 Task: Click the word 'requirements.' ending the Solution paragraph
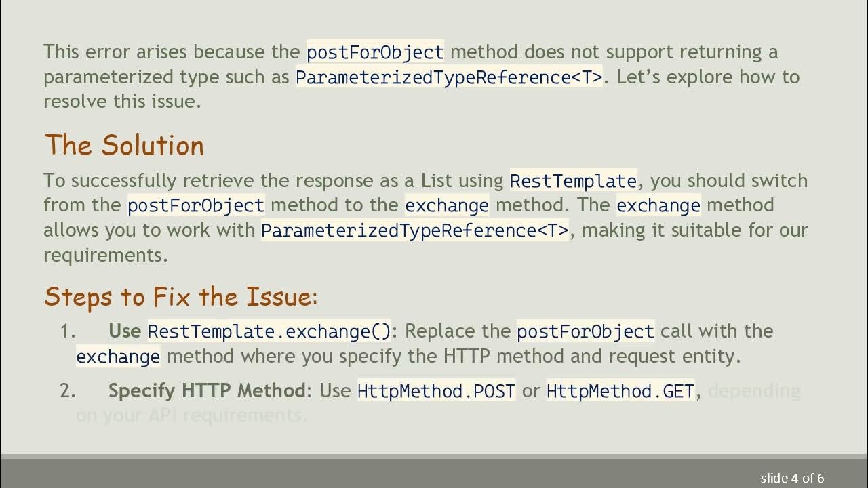point(105,255)
